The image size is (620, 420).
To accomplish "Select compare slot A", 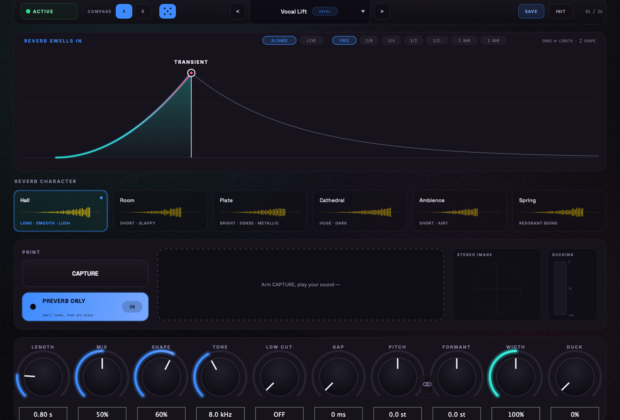I will (x=124, y=11).
